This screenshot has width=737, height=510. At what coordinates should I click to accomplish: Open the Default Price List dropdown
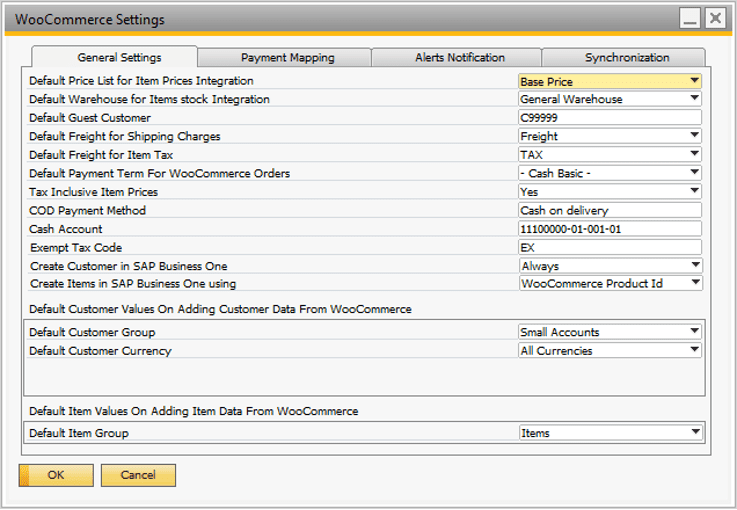click(x=610, y=81)
